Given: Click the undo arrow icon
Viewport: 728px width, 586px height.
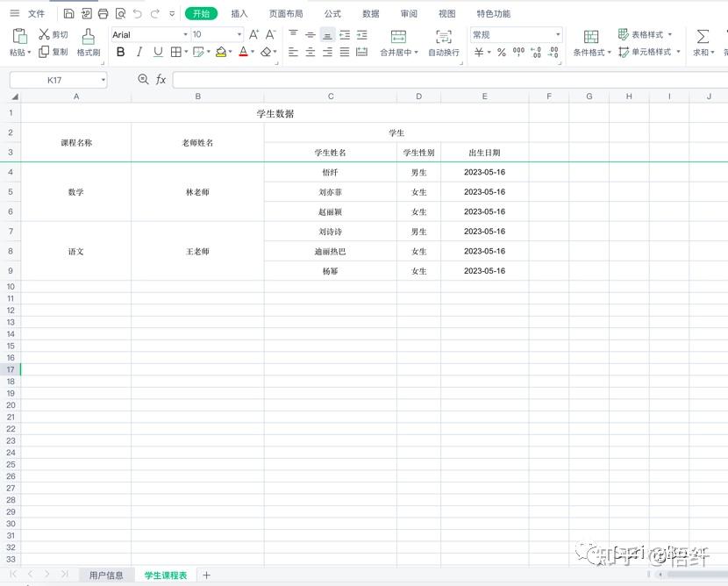Looking at the screenshot, I should (137, 13).
